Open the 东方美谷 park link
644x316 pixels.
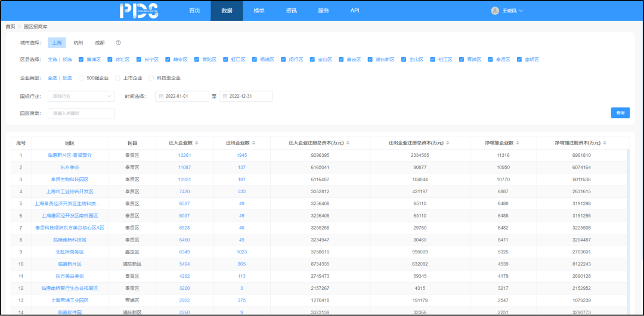[69, 168]
